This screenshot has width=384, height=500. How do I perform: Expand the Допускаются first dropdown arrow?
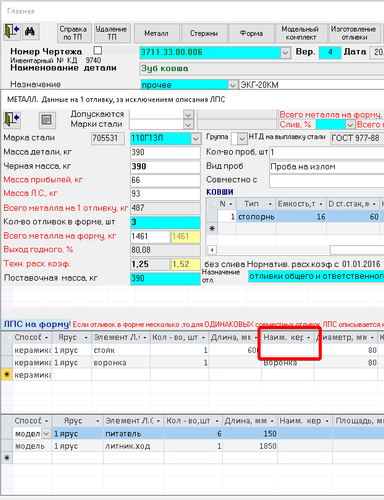pos(188,114)
